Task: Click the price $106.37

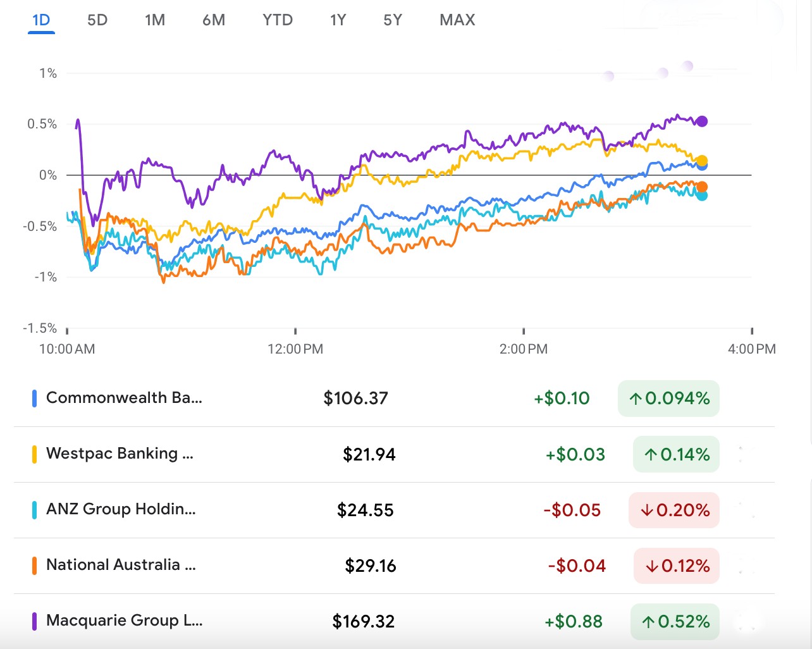Action: click(x=355, y=399)
